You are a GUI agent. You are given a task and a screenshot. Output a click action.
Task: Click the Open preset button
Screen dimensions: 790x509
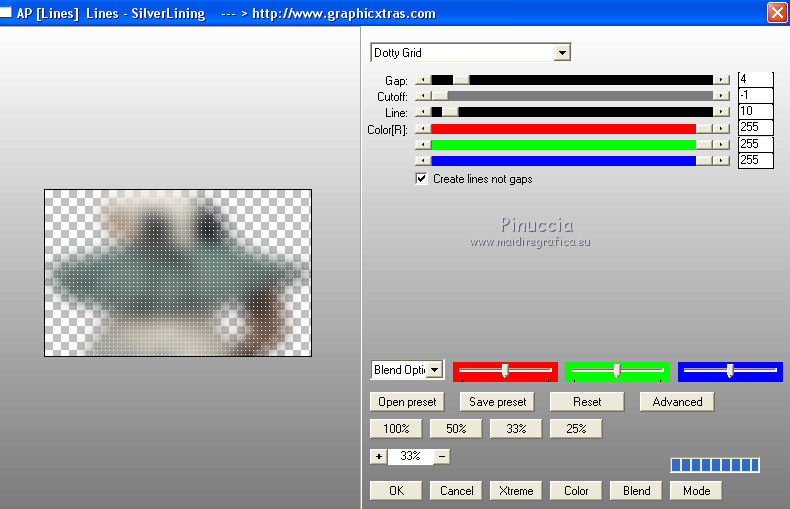pyautogui.click(x=407, y=402)
